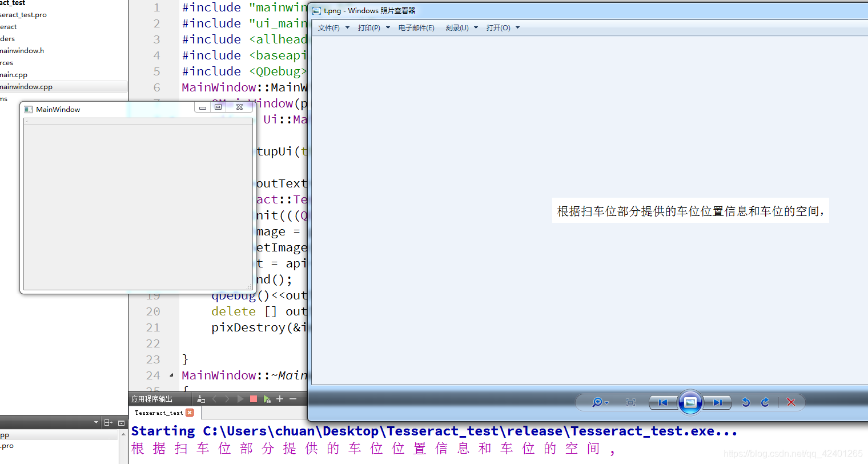Viewport: 868px width, 464px height.
Task: Rotate picture clockwise in Photo Viewer
Action: [765, 402]
